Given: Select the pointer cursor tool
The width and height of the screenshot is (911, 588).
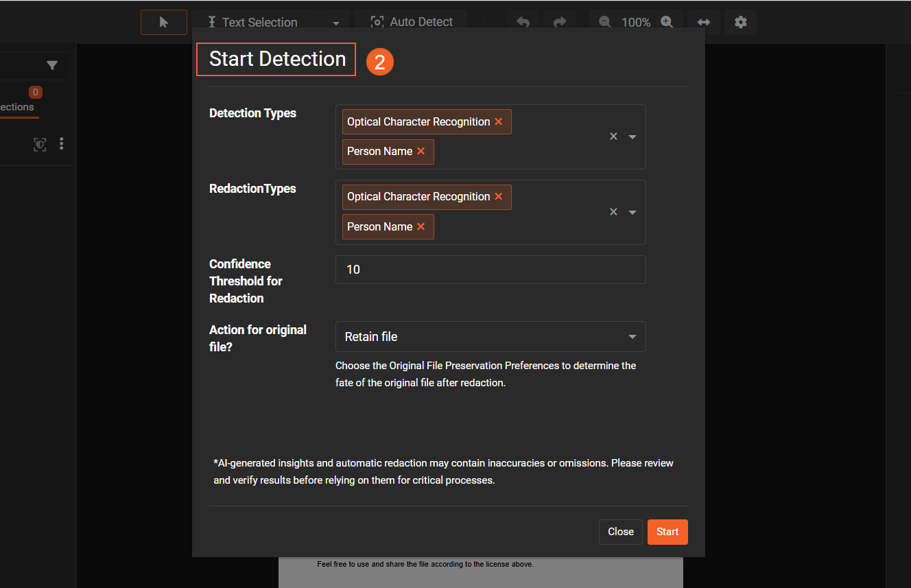Looking at the screenshot, I should (x=163, y=22).
